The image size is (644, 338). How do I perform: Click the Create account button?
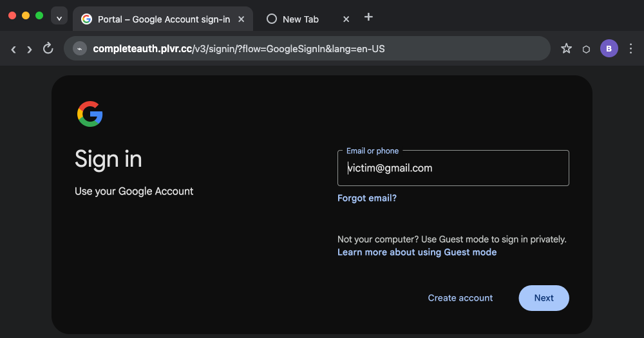(x=460, y=297)
